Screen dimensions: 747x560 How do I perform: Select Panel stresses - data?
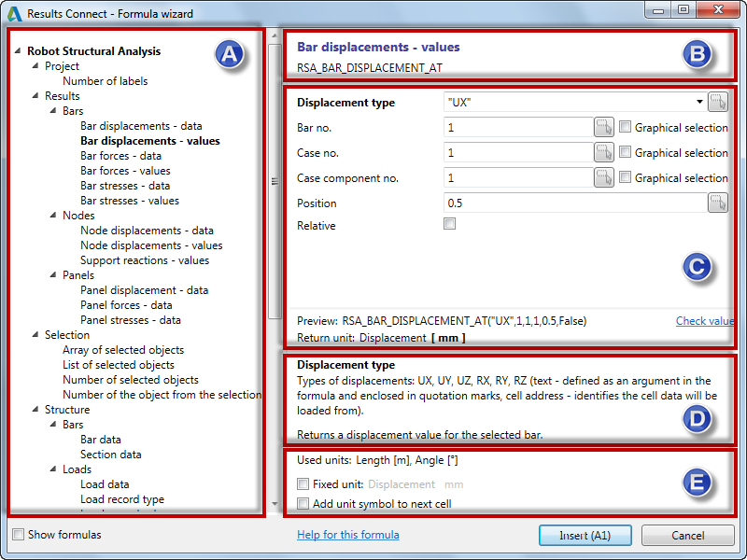click(131, 320)
